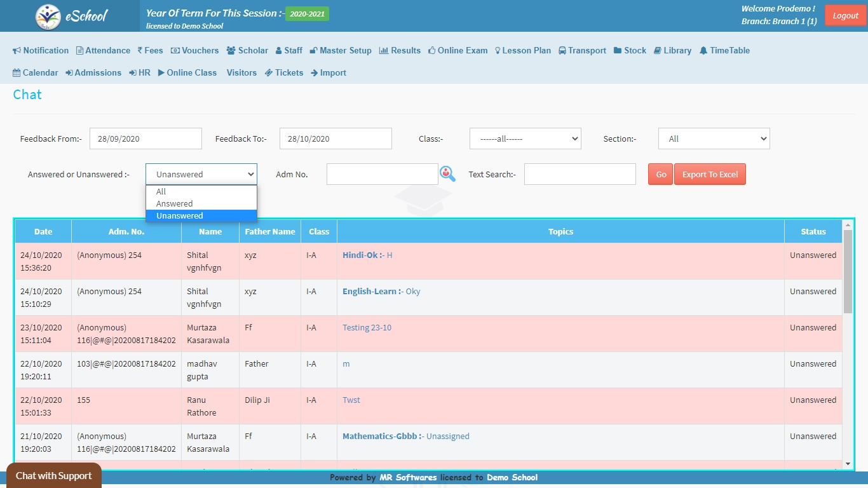Open the Online Exam menu
This screenshot has width=868, height=488.
458,51
